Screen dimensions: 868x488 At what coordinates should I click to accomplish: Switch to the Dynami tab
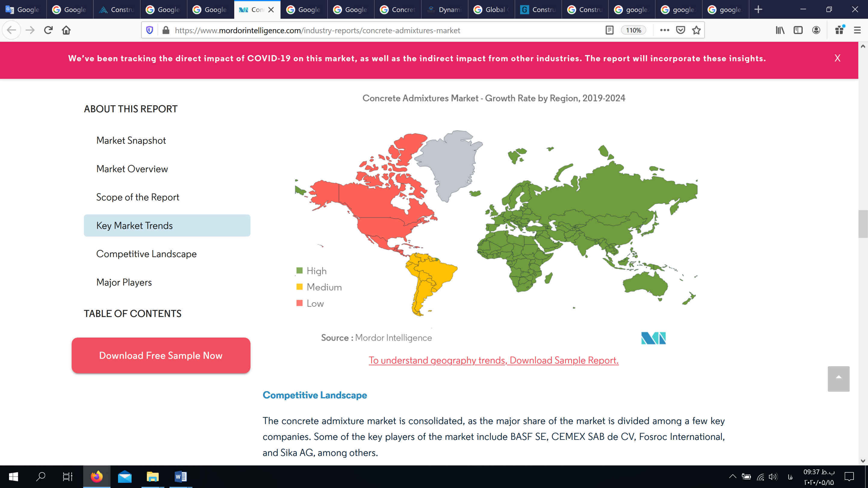[x=444, y=9]
